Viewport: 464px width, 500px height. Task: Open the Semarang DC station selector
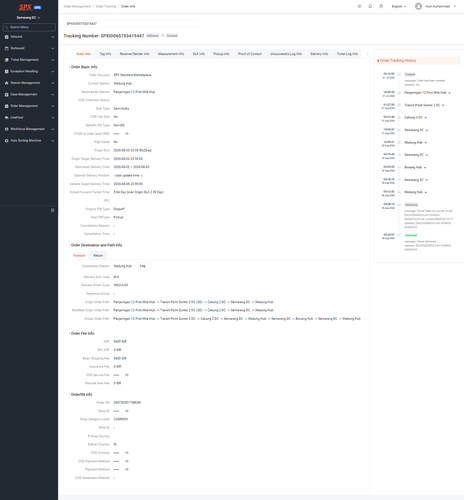(29, 18)
